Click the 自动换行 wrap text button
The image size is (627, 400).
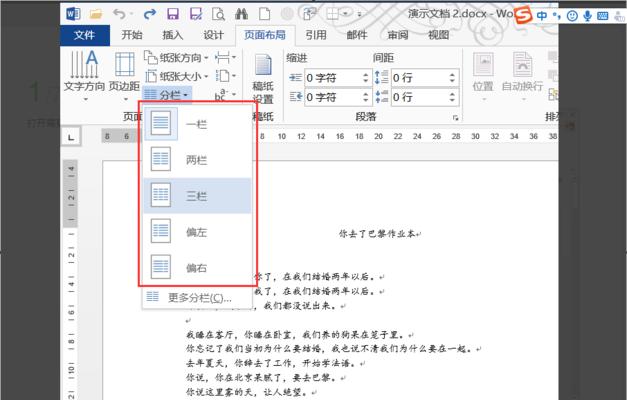point(522,76)
